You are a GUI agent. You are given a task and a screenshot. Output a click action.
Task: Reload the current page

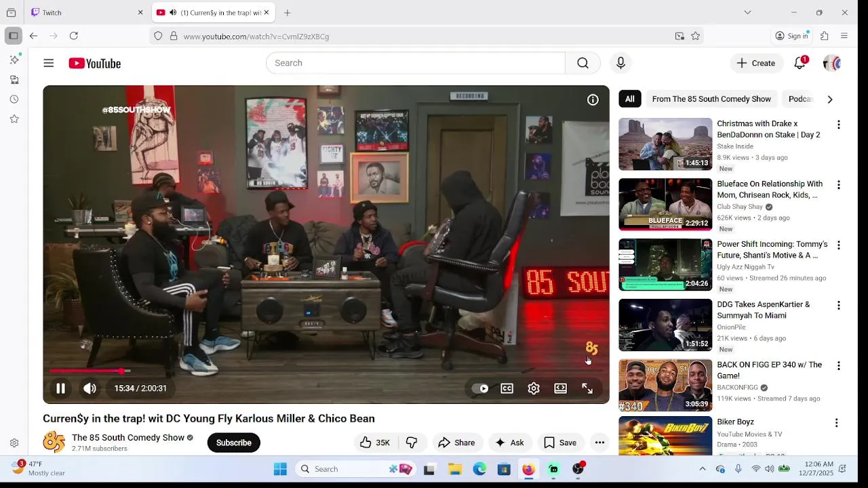click(x=74, y=36)
